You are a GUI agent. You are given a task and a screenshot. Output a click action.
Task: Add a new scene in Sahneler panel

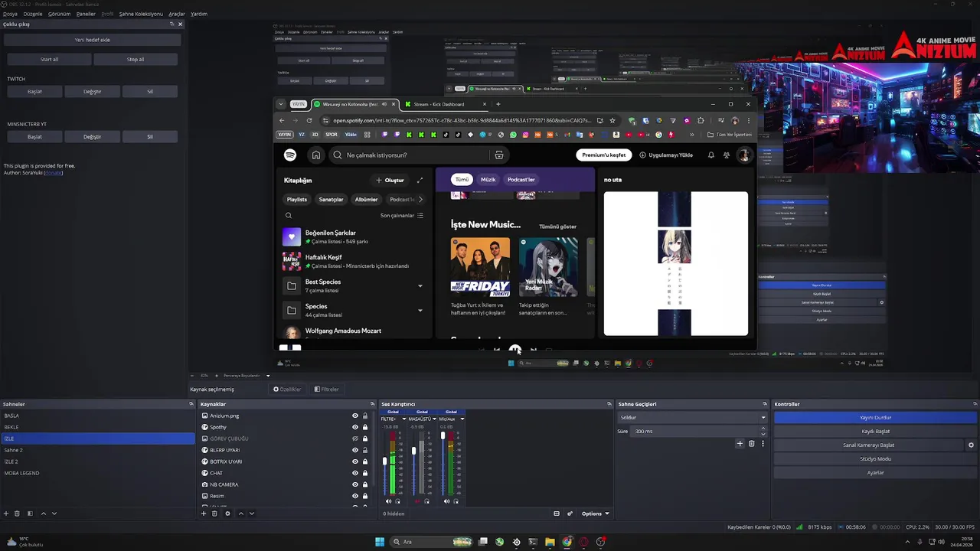click(x=6, y=514)
